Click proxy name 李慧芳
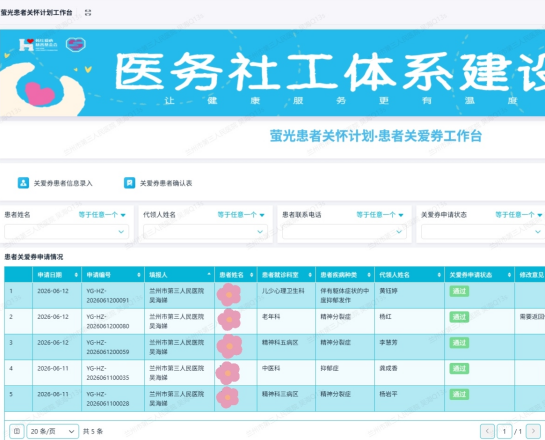This screenshot has width=545, height=440. [x=388, y=342]
